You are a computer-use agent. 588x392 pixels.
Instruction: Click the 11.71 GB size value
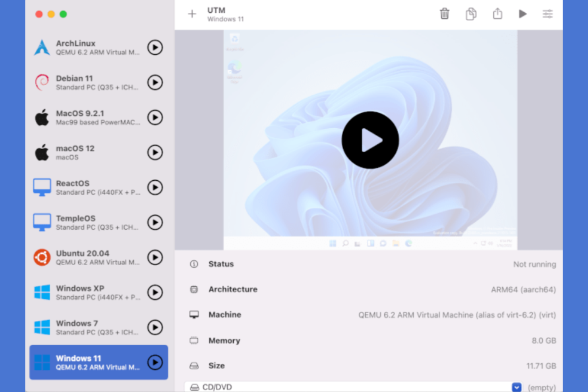point(541,366)
